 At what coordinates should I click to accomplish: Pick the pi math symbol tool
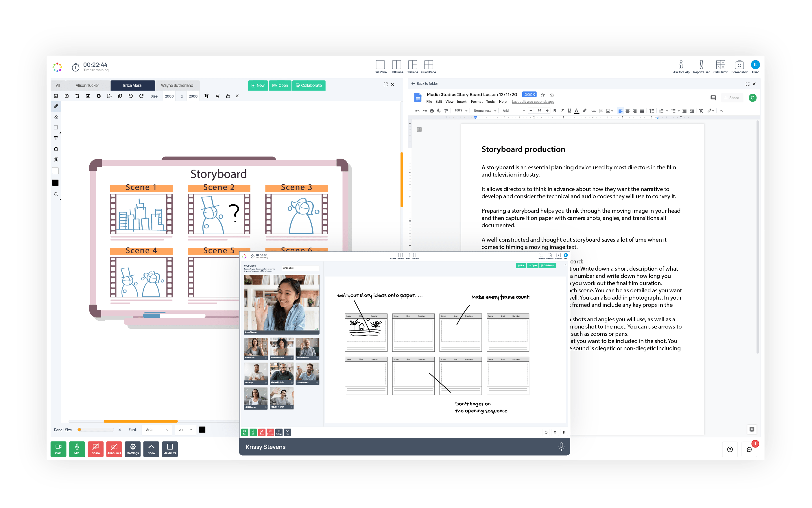click(x=56, y=159)
